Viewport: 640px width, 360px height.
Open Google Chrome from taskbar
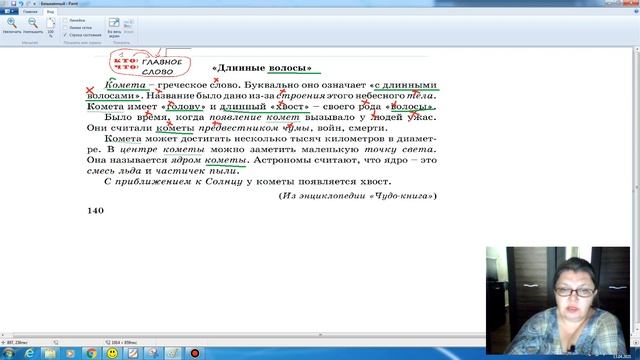pyautogui.click(x=91, y=353)
